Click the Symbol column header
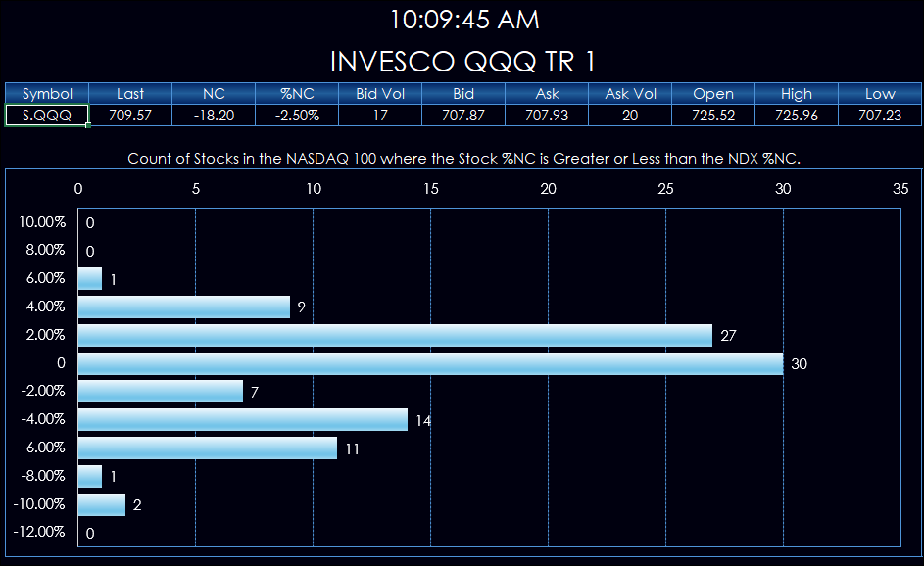Viewport: 924px width, 566px height. click(x=47, y=94)
